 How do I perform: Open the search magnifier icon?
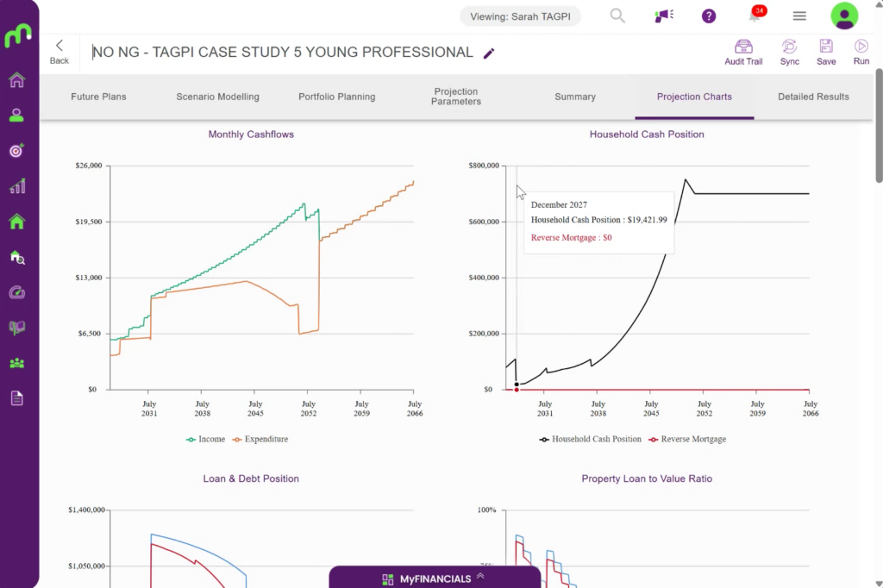(x=617, y=16)
